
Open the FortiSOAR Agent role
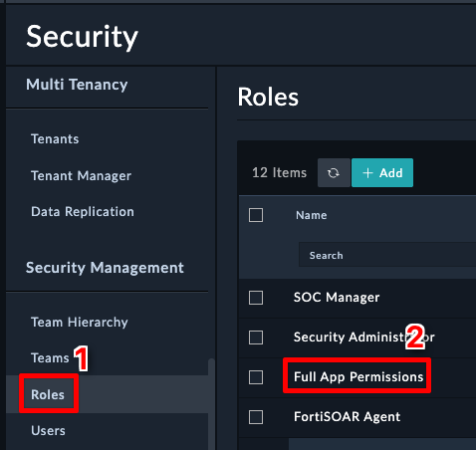tap(347, 417)
